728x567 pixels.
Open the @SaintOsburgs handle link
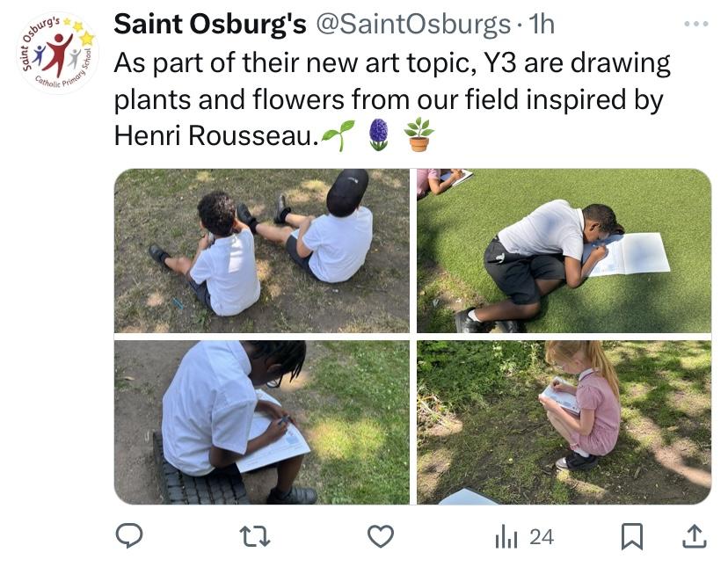coord(412,24)
